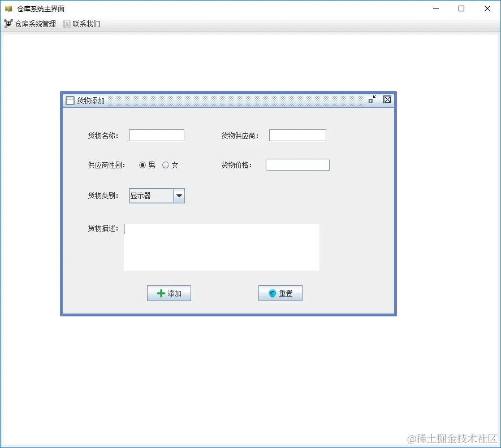Click the 货物名称 text field
501x448 pixels.
coord(157,136)
